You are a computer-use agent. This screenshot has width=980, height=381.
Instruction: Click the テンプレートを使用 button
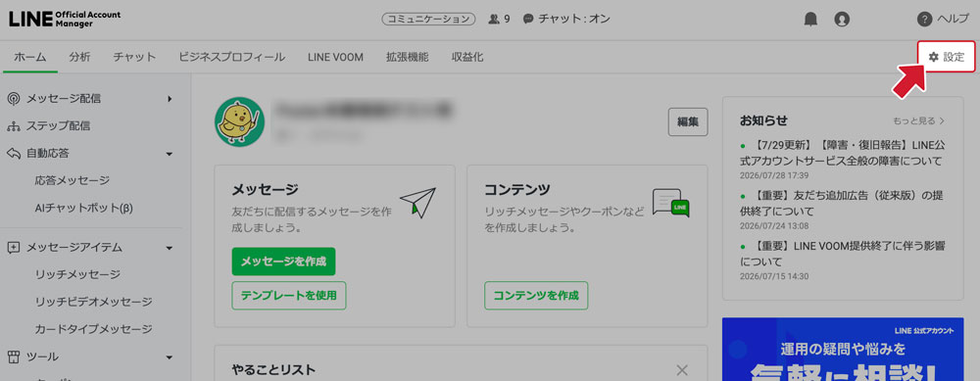[289, 296]
